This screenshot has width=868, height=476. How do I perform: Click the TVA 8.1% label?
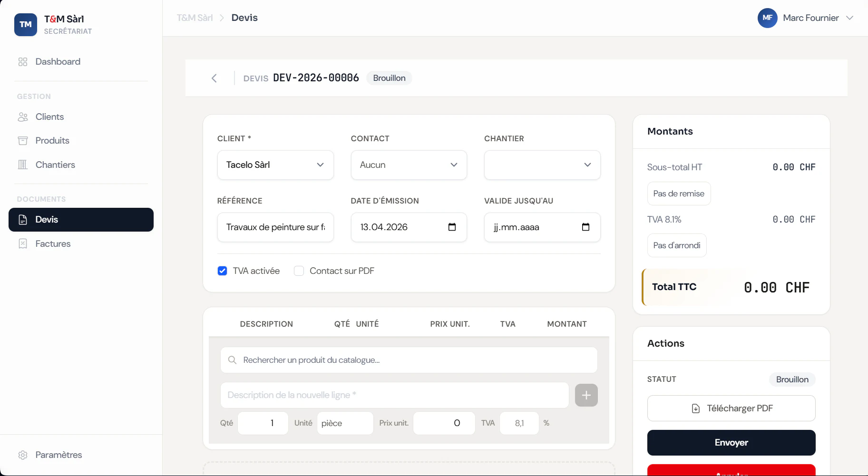pos(664,220)
